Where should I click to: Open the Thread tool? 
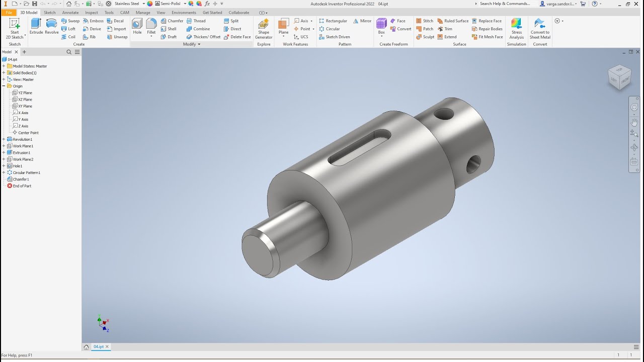pos(196,21)
